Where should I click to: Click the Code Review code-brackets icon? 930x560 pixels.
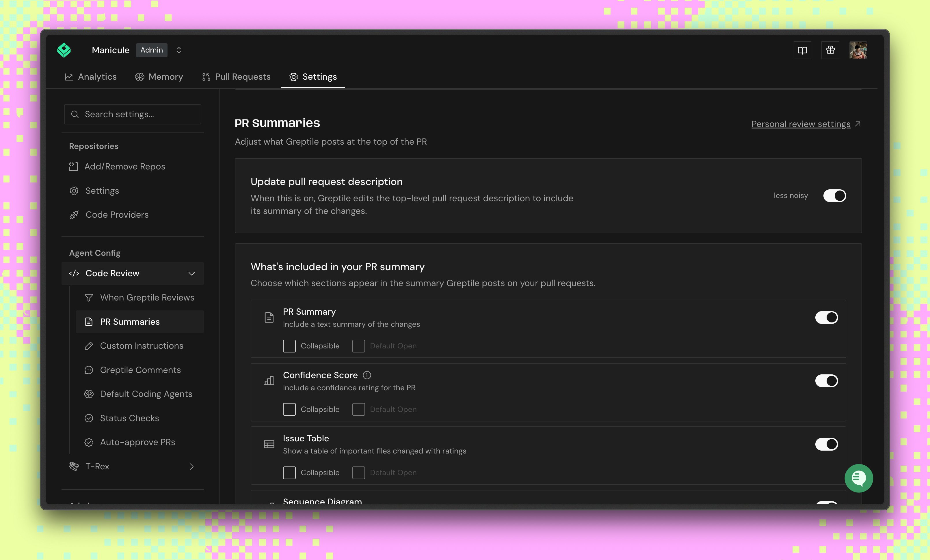pyautogui.click(x=74, y=273)
